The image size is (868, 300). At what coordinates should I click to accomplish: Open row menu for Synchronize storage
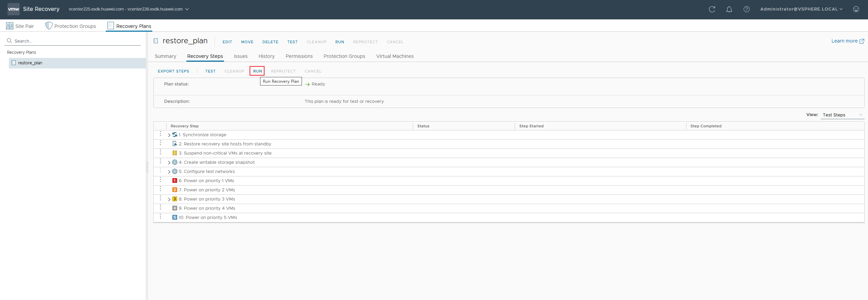160,134
